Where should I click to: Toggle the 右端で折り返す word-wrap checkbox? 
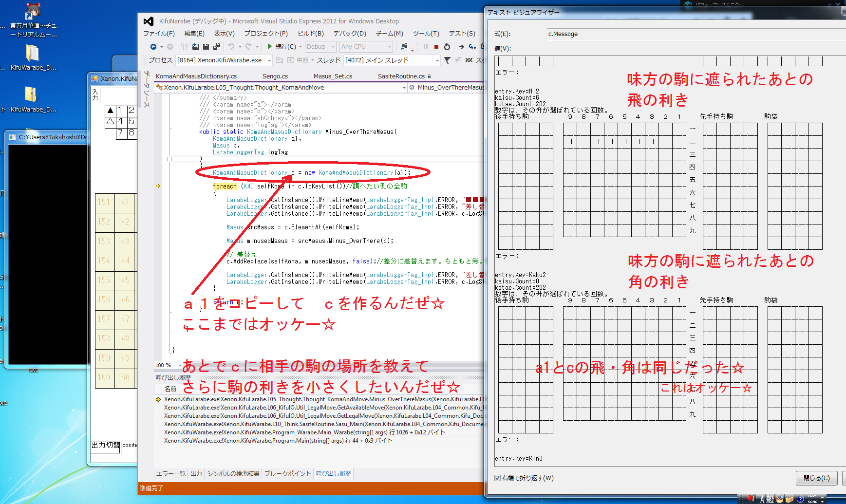pyautogui.click(x=497, y=478)
